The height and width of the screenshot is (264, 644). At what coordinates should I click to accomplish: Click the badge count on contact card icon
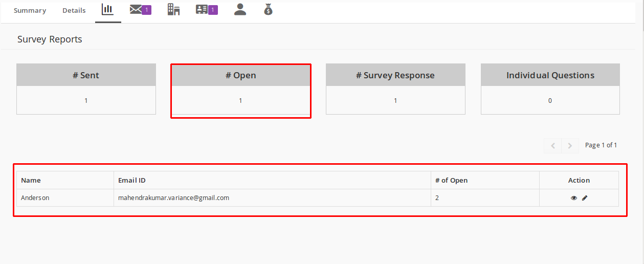pos(213,10)
